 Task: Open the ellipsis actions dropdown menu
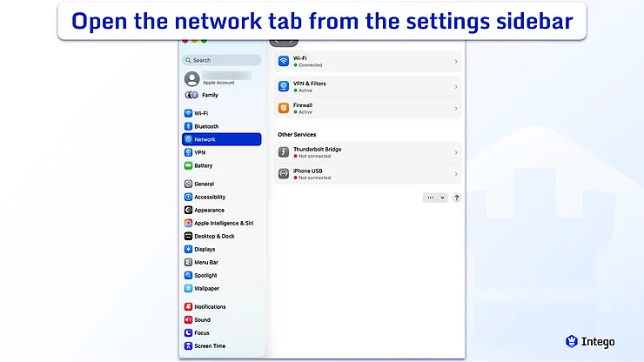[x=435, y=198]
